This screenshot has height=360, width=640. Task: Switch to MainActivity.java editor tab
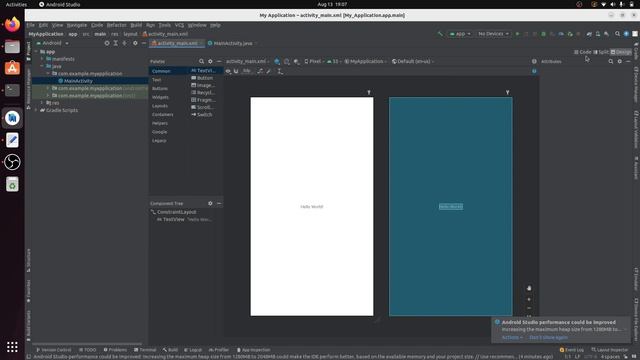click(x=233, y=43)
